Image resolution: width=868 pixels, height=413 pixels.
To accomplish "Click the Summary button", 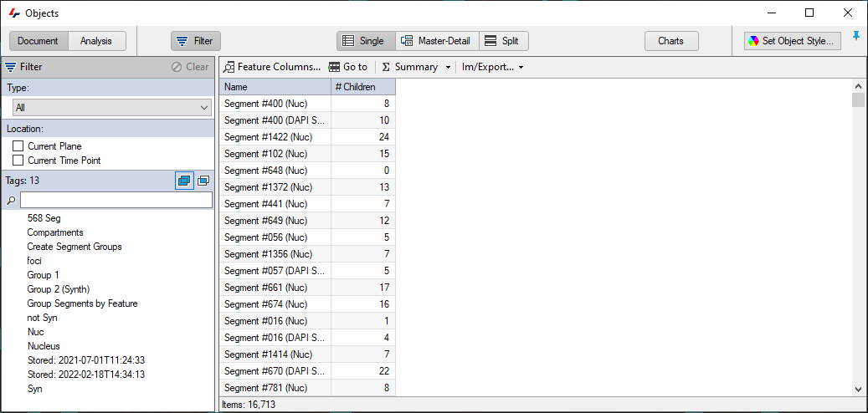I will 410,67.
